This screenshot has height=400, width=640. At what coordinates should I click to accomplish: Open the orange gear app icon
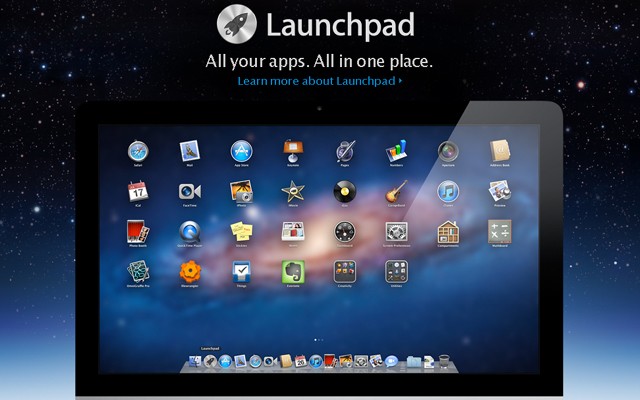coord(190,272)
